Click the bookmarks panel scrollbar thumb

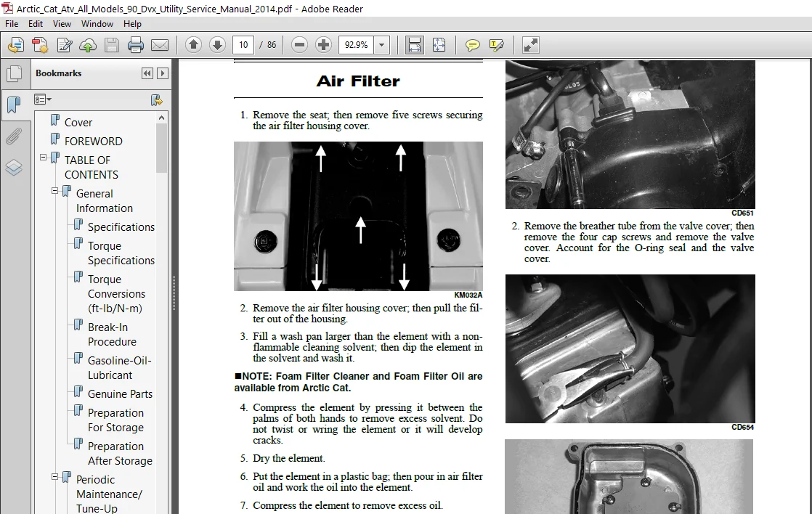(x=161, y=148)
